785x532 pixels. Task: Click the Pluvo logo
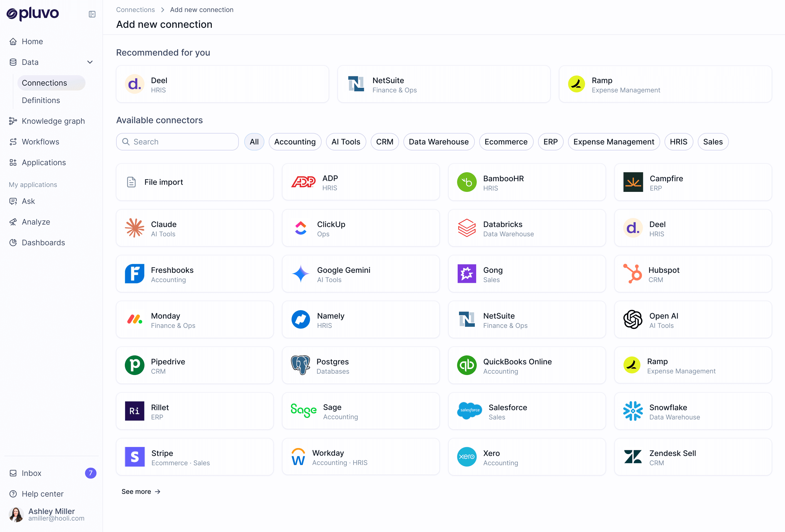[x=32, y=14]
